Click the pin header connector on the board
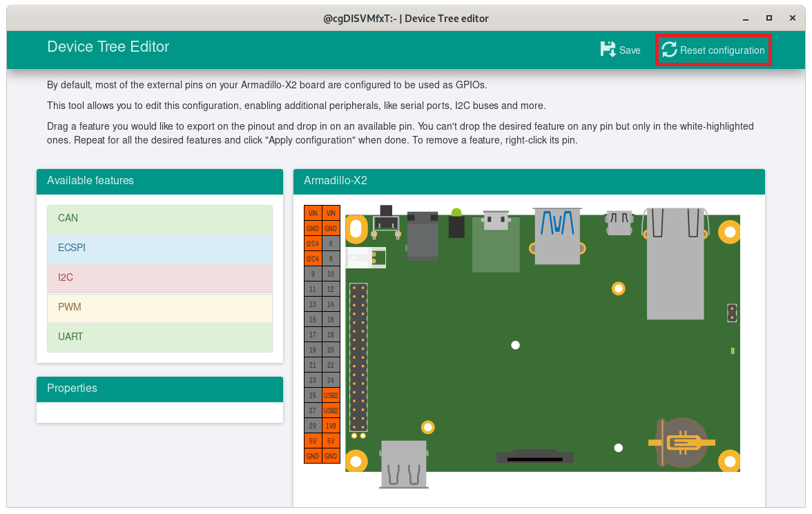This screenshot has height=514, width=812. coord(358,357)
